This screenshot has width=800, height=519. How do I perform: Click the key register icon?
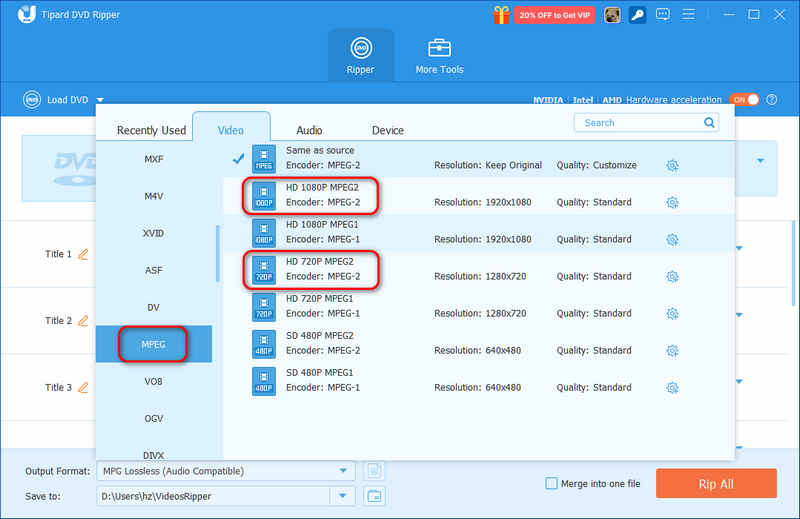click(x=637, y=15)
